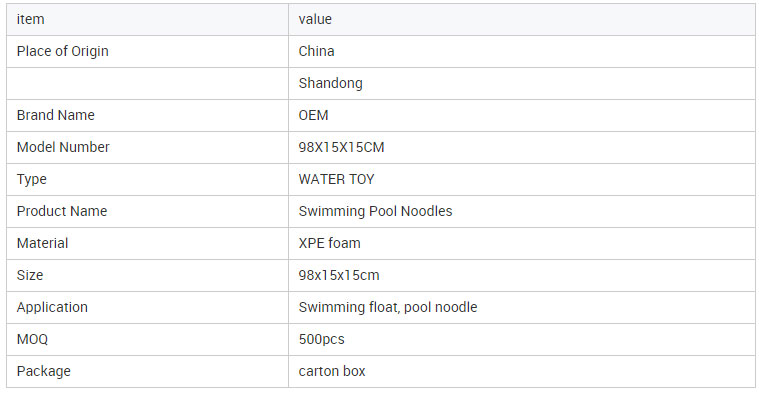
Task: Click the '98X15X15CM' model number value
Action: pos(341,147)
